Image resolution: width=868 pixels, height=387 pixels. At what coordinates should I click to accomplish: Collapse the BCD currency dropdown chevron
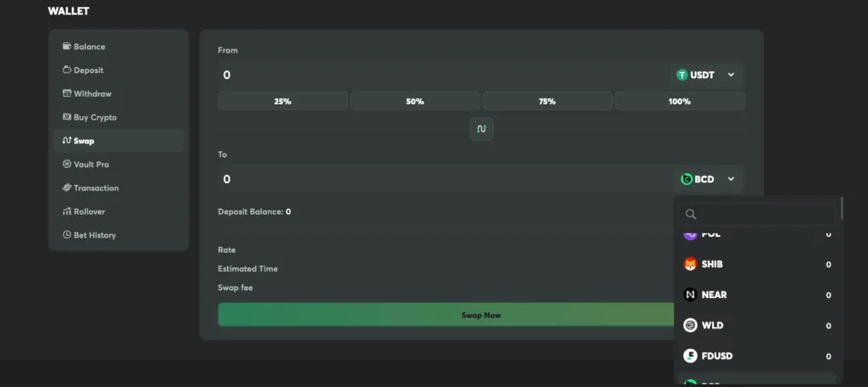coord(731,179)
